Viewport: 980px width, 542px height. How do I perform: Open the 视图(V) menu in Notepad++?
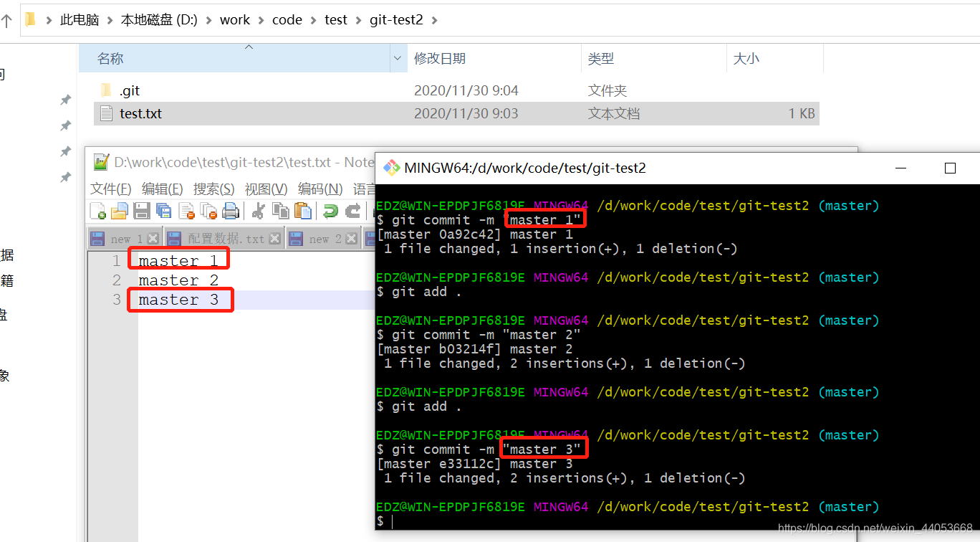[x=266, y=189]
